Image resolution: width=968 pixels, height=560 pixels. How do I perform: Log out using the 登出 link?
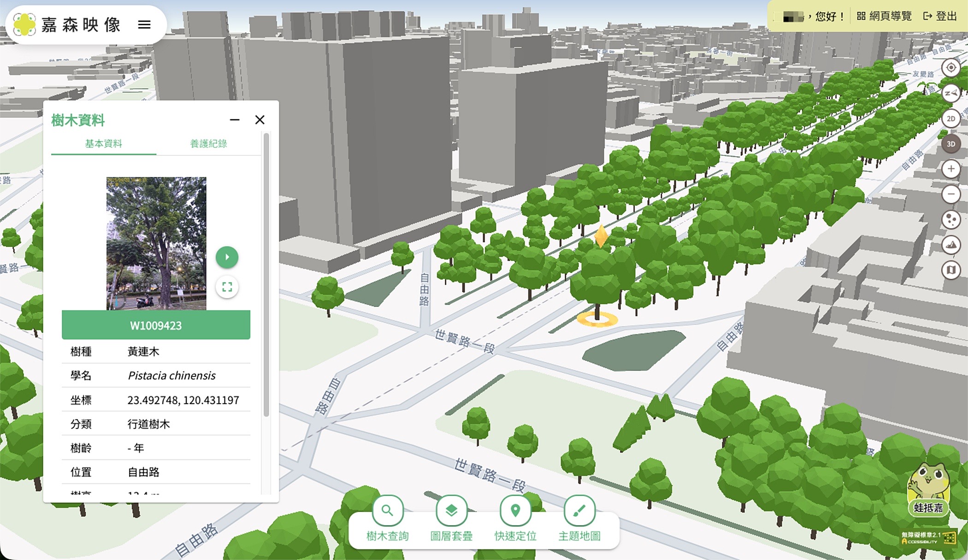(x=940, y=16)
